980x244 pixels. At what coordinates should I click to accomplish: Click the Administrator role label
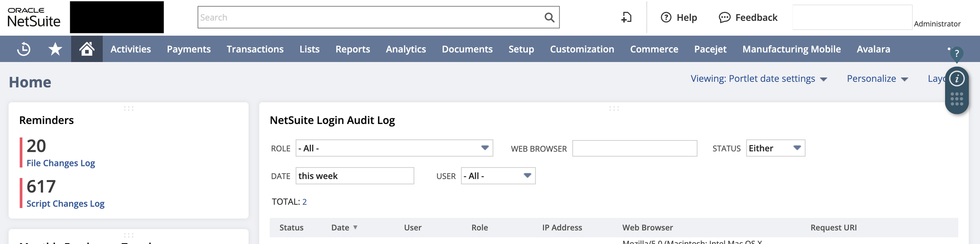pos(937,24)
